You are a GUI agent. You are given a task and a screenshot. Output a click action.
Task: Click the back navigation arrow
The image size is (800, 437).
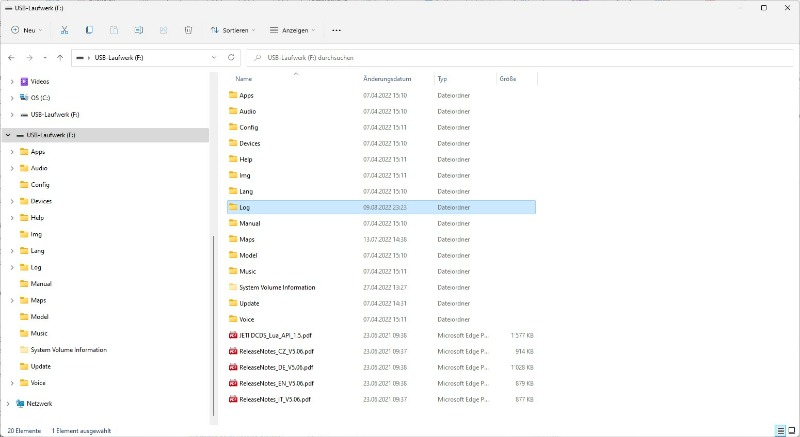[11, 58]
